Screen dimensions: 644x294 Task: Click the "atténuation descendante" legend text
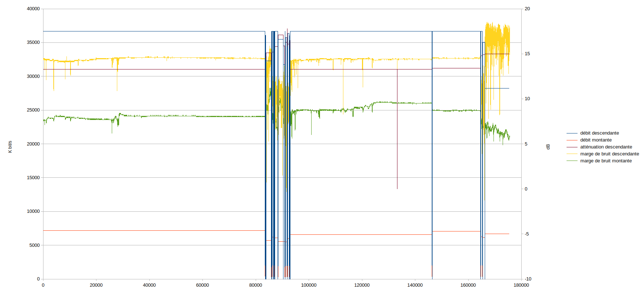[606, 147]
